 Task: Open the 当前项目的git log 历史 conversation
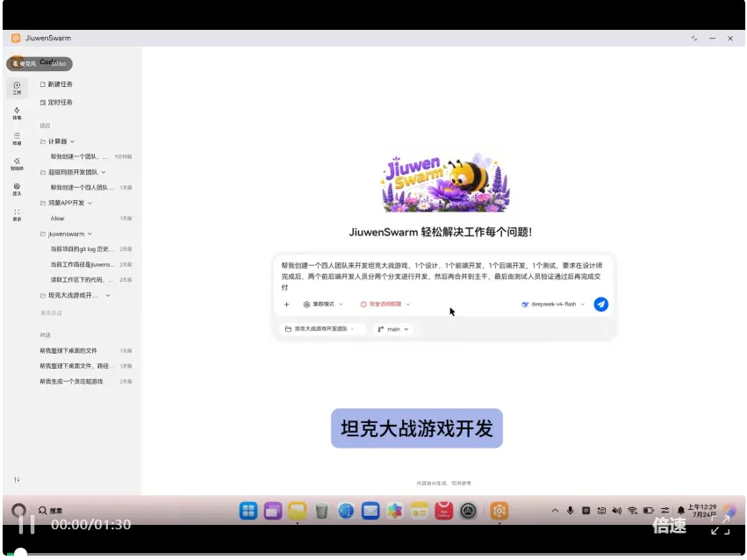[90, 249]
